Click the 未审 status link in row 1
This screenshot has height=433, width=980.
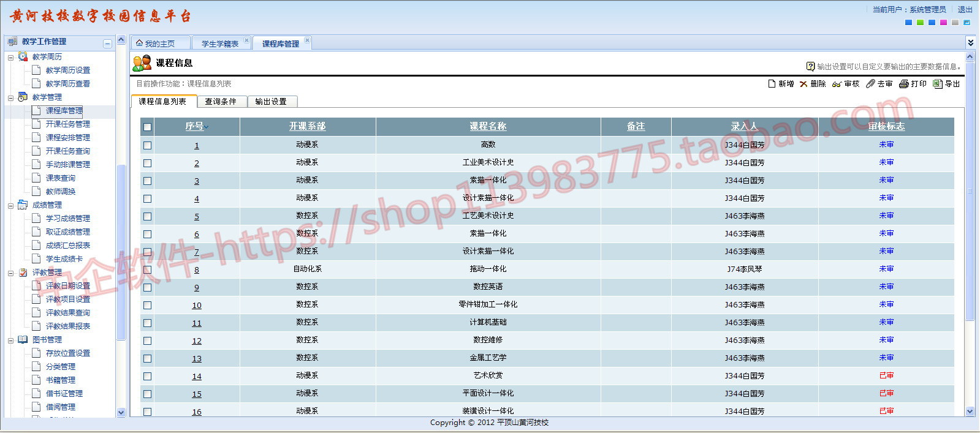886,145
